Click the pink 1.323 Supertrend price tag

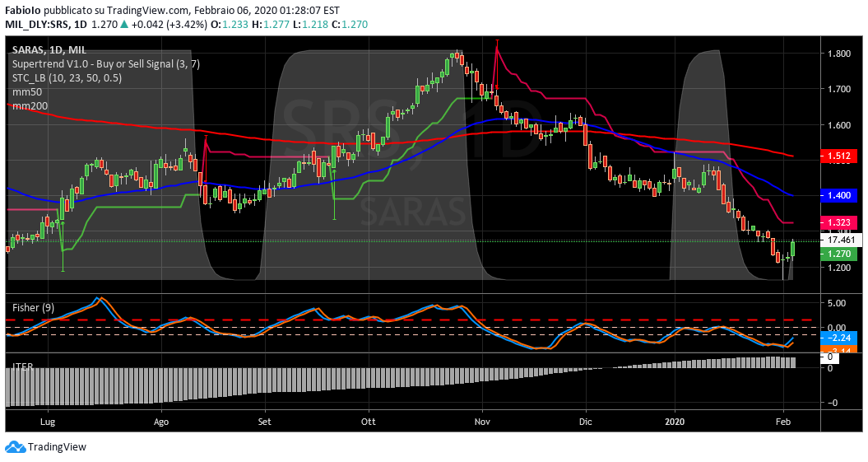click(840, 222)
